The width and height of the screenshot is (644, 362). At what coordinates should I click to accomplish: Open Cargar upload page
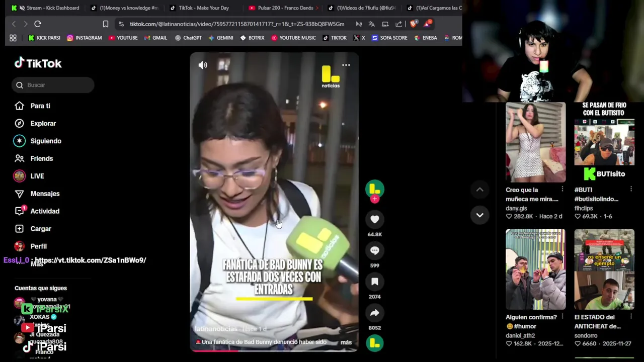coord(40,229)
